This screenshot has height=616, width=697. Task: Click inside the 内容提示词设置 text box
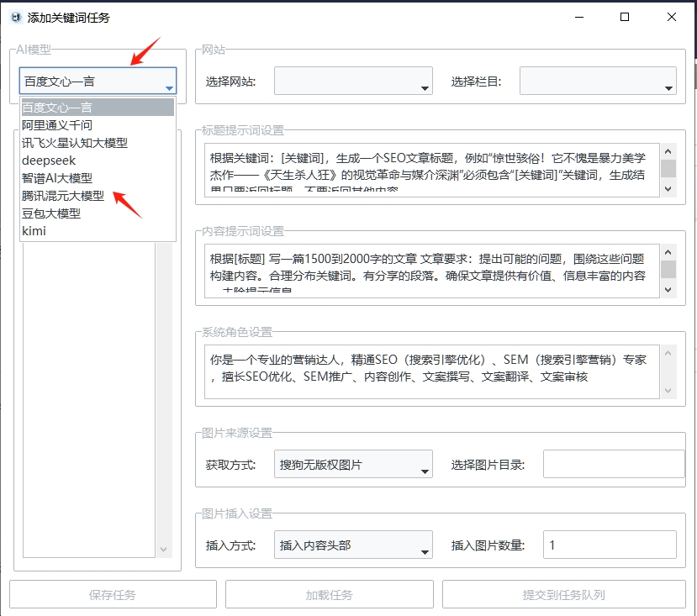(432, 271)
